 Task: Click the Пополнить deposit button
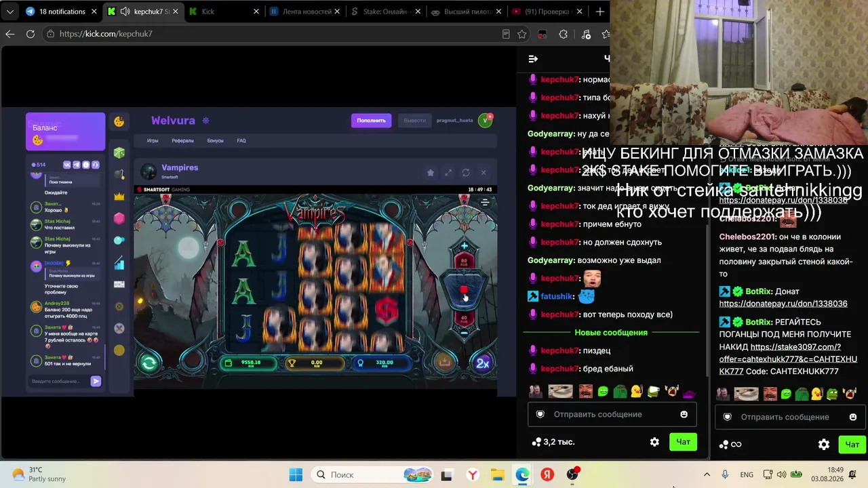371,121
